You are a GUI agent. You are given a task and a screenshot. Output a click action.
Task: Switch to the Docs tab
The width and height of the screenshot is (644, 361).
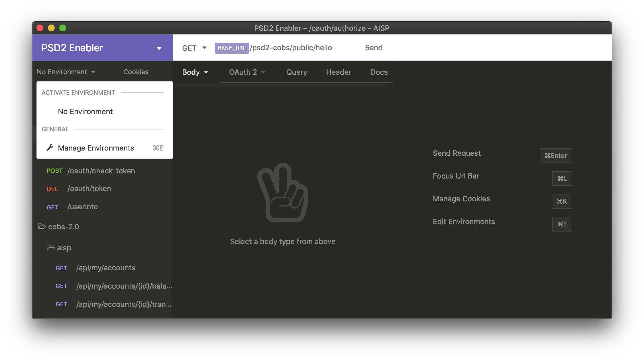coord(379,72)
